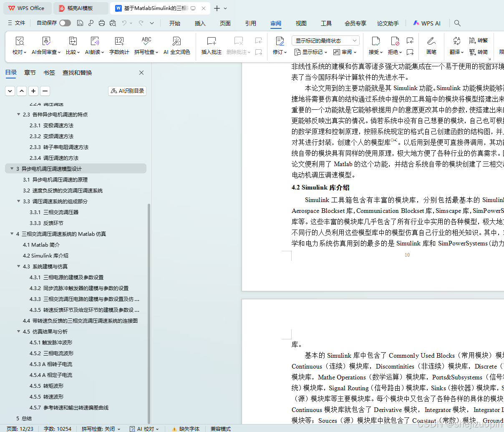Select the 书签 pane tab
Screen dimensions: 504x432
49,73
